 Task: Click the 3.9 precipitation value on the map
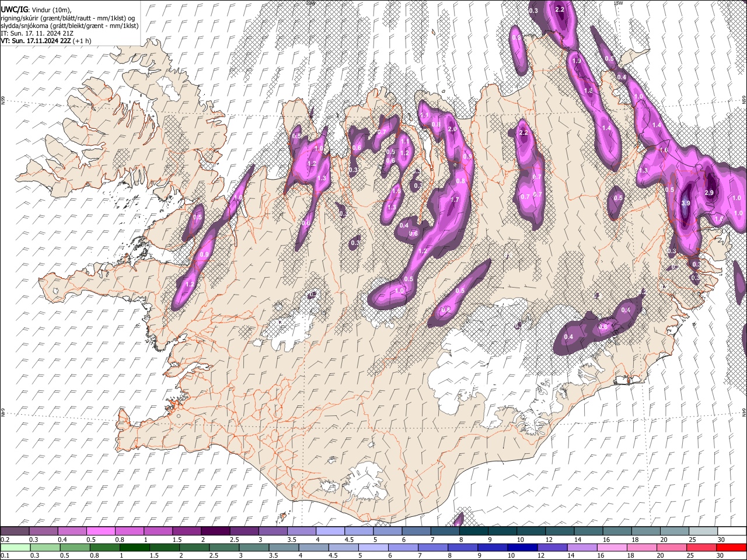tap(686, 203)
